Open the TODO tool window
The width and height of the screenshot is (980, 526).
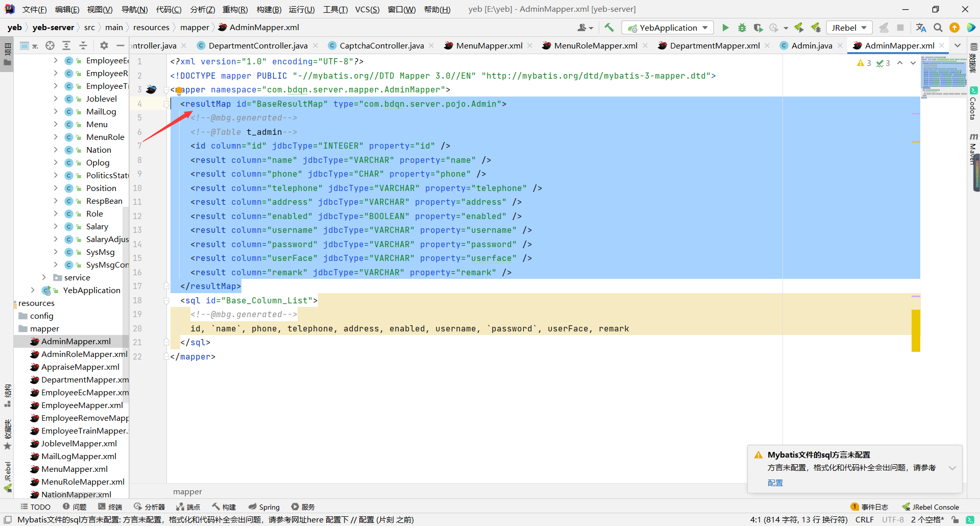(x=35, y=507)
